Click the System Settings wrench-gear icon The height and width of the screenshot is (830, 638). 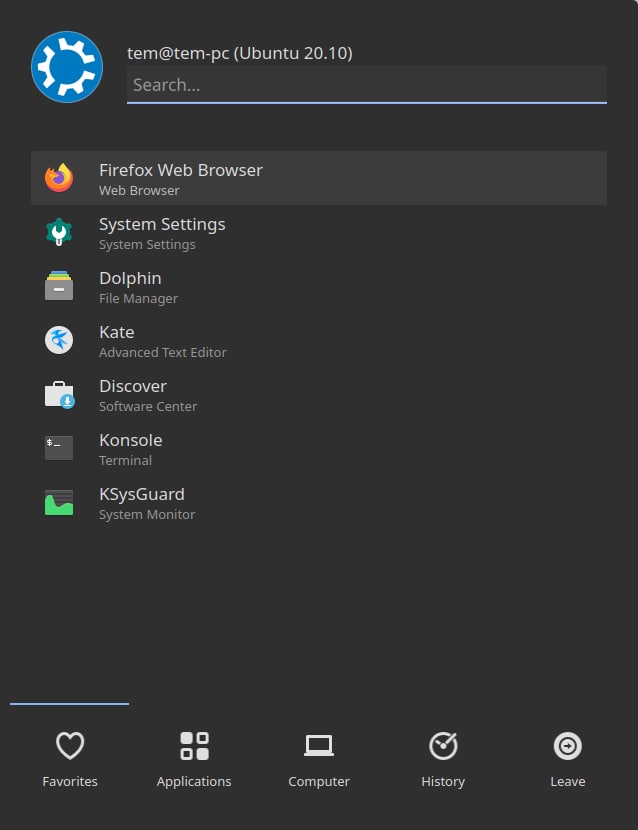(59, 232)
